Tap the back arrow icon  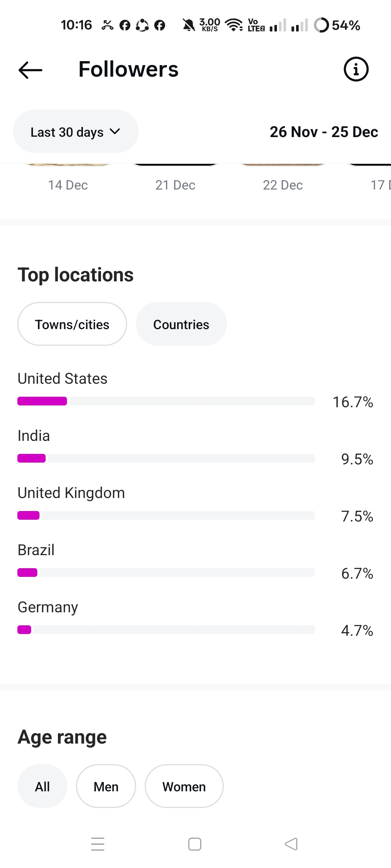(x=30, y=70)
